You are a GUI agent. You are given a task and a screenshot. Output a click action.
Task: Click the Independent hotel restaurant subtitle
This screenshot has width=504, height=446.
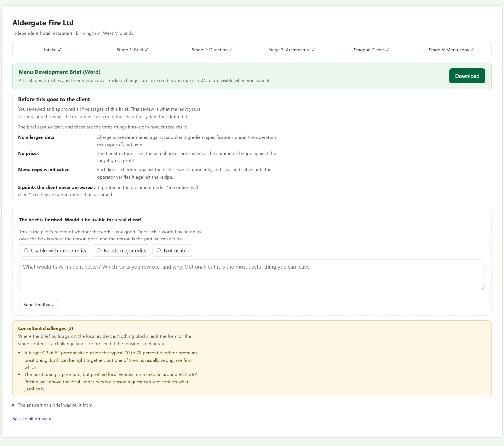[x=73, y=33]
